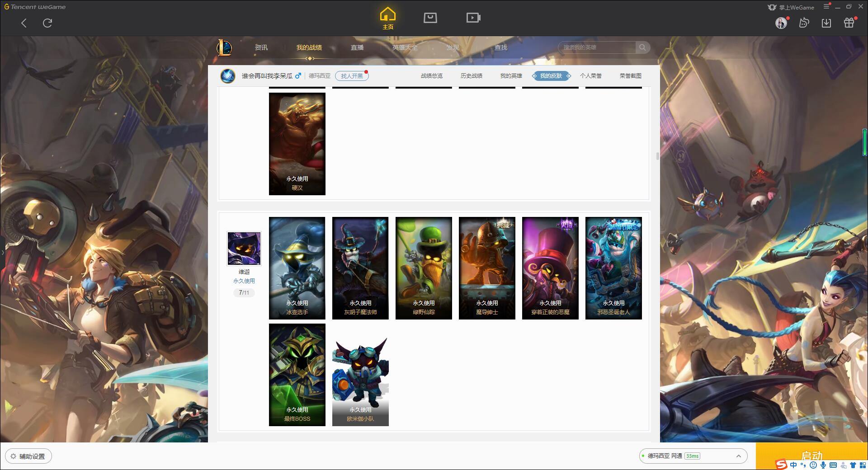Image resolution: width=868 pixels, height=470 pixels.
Task: Switch to 历史战绩 sub-tab
Action: point(472,76)
